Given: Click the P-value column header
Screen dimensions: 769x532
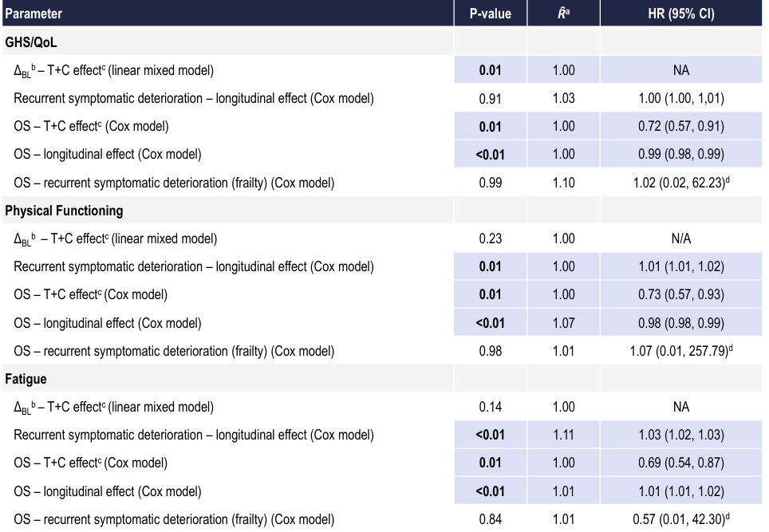Looking at the screenshot, I should [x=490, y=14].
